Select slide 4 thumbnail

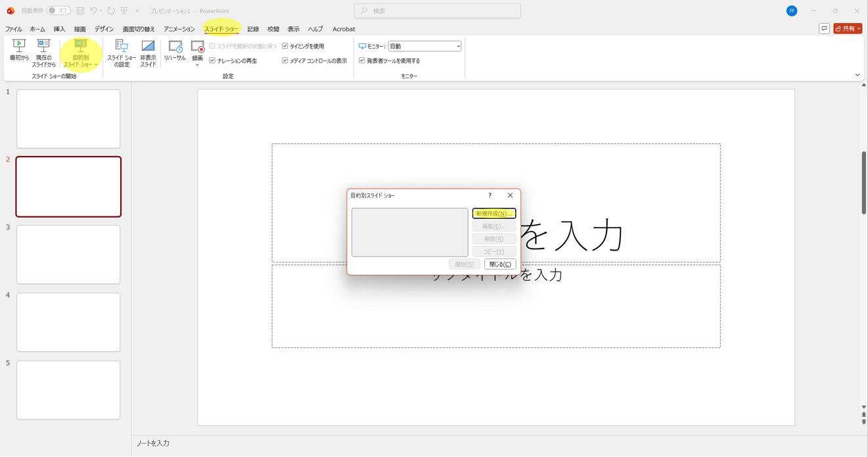[68, 322]
